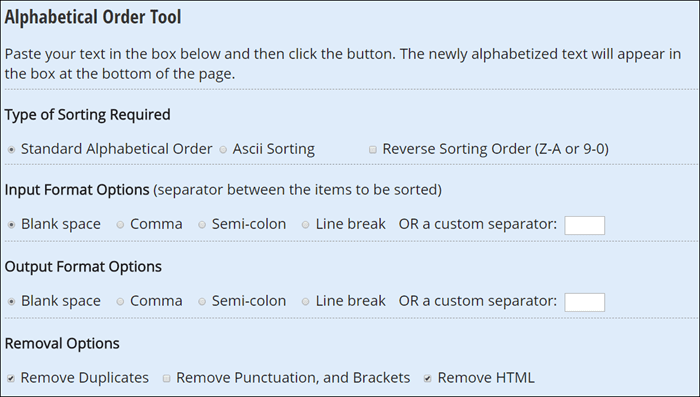
Task: Choose the Ascii Sorting option
Action: (x=223, y=150)
